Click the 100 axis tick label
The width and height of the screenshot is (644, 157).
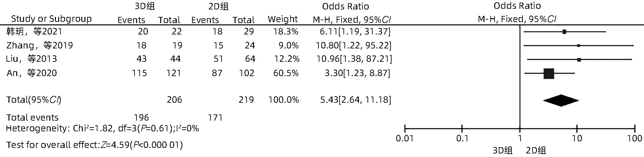click(x=635, y=139)
